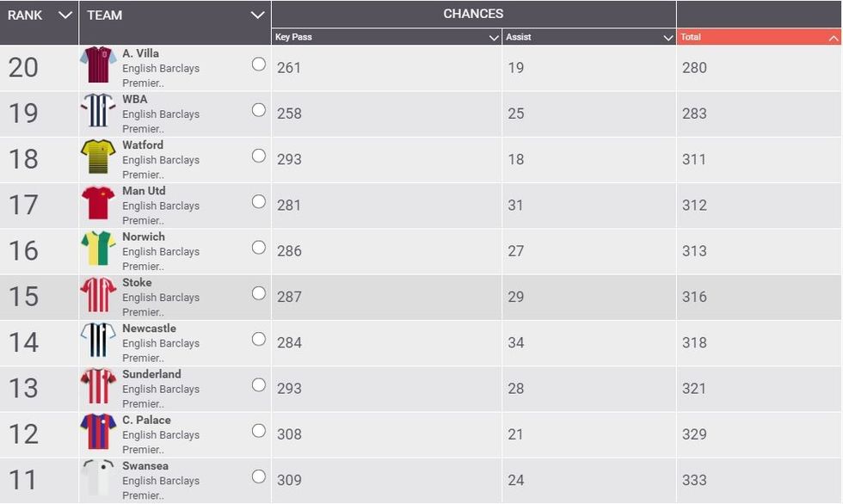Click the WBA striped jersey icon
The height and width of the screenshot is (504, 843).
[x=98, y=110]
